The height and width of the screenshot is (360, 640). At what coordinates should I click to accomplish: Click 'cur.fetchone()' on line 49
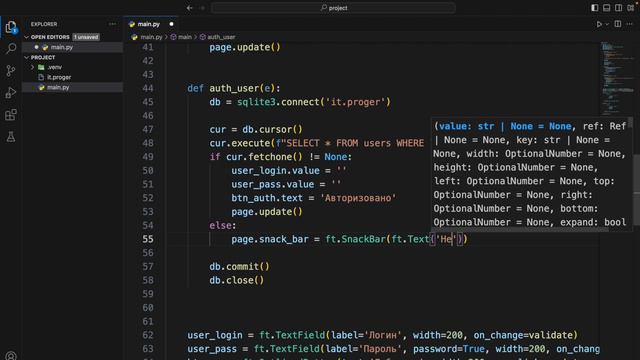(264, 157)
